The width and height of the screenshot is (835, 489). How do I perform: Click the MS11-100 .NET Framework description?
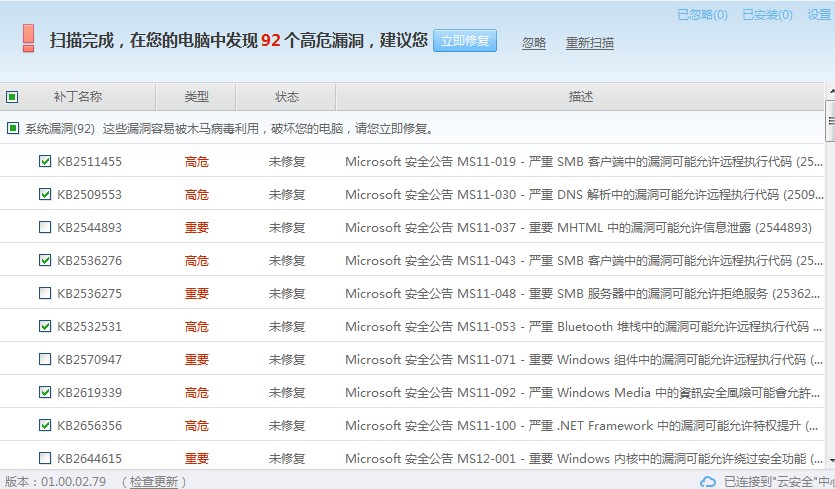click(x=582, y=426)
